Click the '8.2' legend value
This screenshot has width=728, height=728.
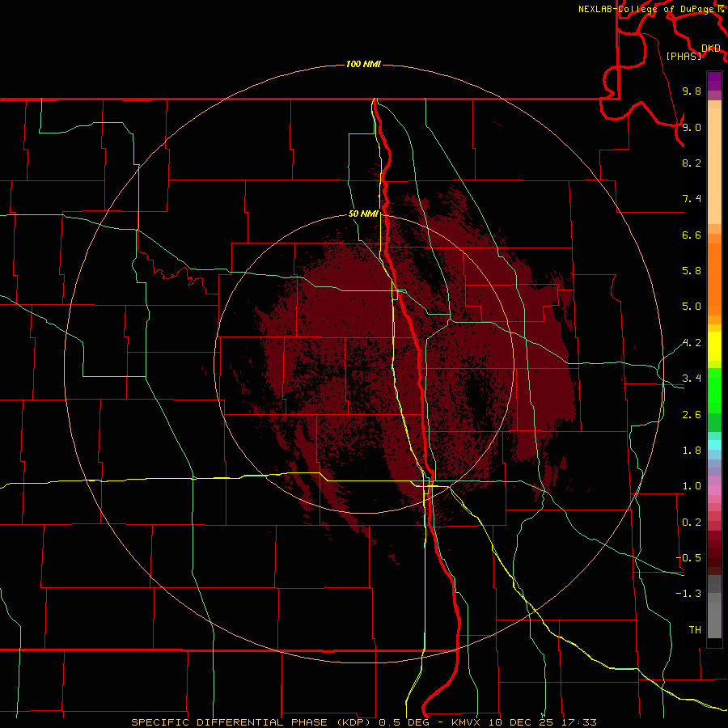pos(692,163)
